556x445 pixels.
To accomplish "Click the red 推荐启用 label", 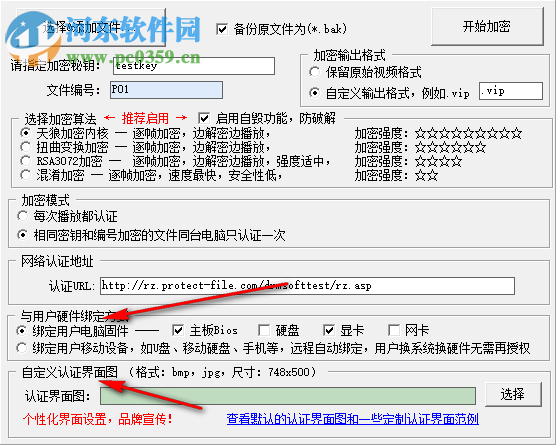I will 145,118.
